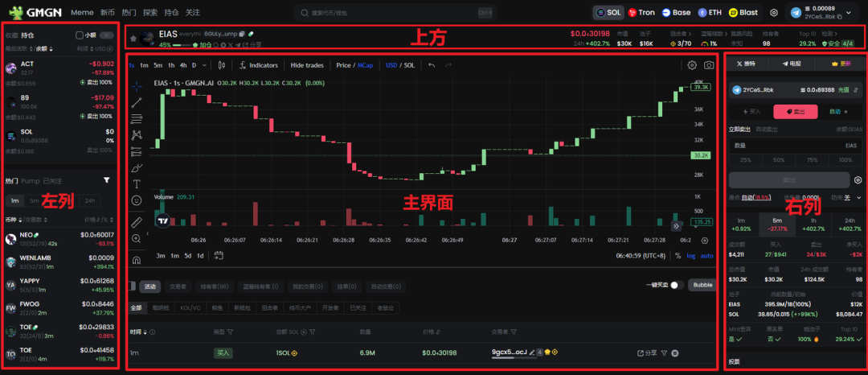Expand the 防夹 dropdown chevron
The width and height of the screenshot is (868, 375).
(x=859, y=197)
